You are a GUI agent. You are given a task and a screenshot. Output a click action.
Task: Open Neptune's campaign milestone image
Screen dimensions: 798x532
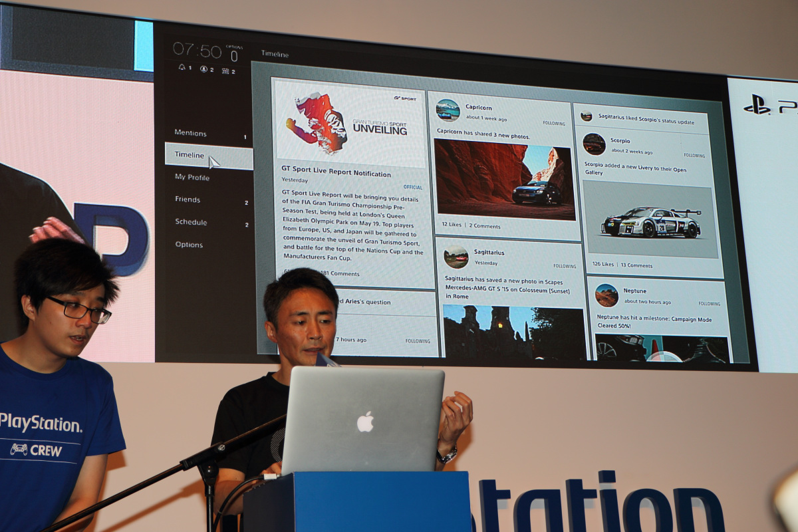tap(662, 348)
